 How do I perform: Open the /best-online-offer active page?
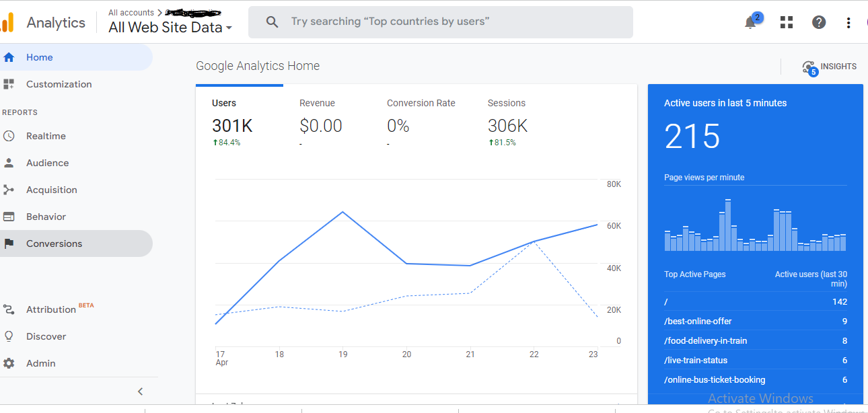(x=697, y=321)
